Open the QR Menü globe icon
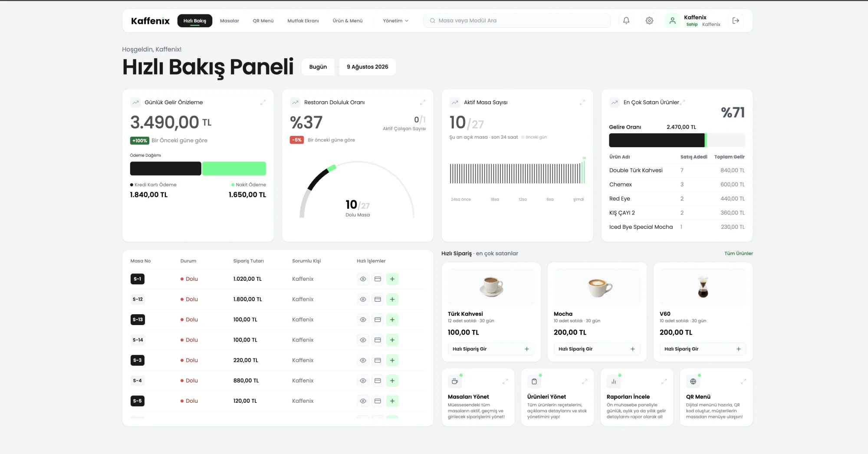Image resolution: width=868 pixels, height=454 pixels. (x=693, y=382)
